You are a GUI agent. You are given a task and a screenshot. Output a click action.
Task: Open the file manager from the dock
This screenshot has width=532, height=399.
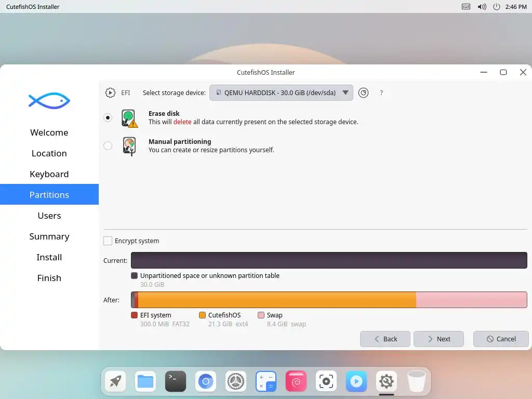[x=145, y=381]
